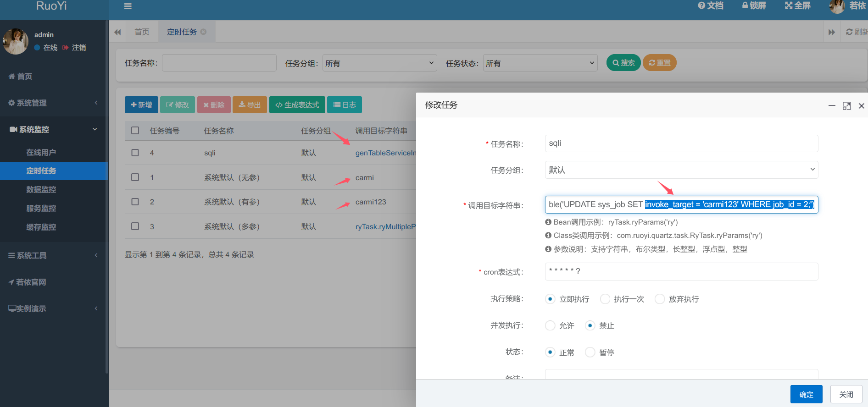This screenshot has height=407, width=868.
Task: Activate 全屏 fullscreen mode
Action: point(798,5)
